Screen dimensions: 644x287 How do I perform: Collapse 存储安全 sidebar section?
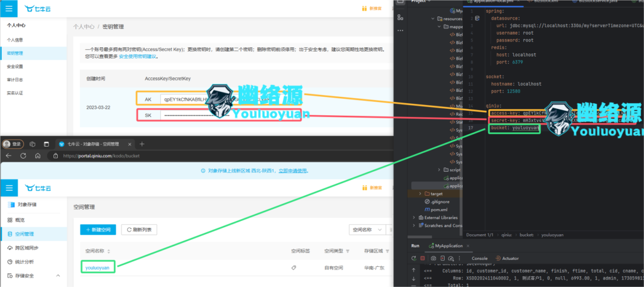(58, 276)
